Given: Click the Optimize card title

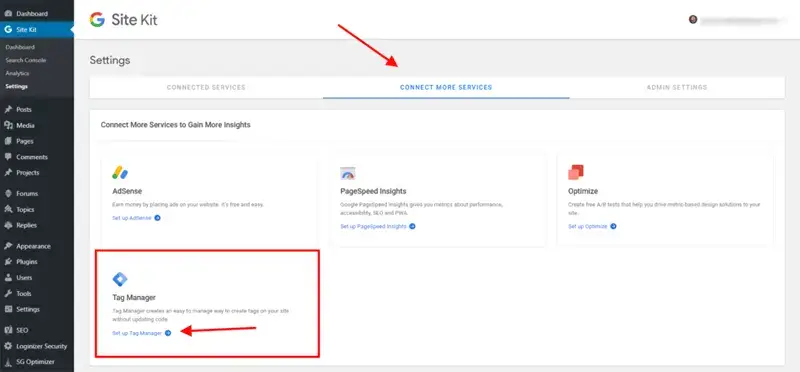Looking at the screenshot, I should (x=583, y=191).
